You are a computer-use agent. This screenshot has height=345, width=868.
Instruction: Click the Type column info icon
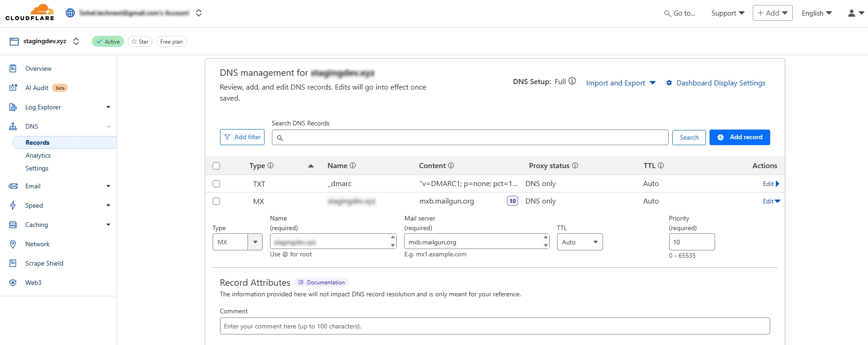click(x=271, y=165)
